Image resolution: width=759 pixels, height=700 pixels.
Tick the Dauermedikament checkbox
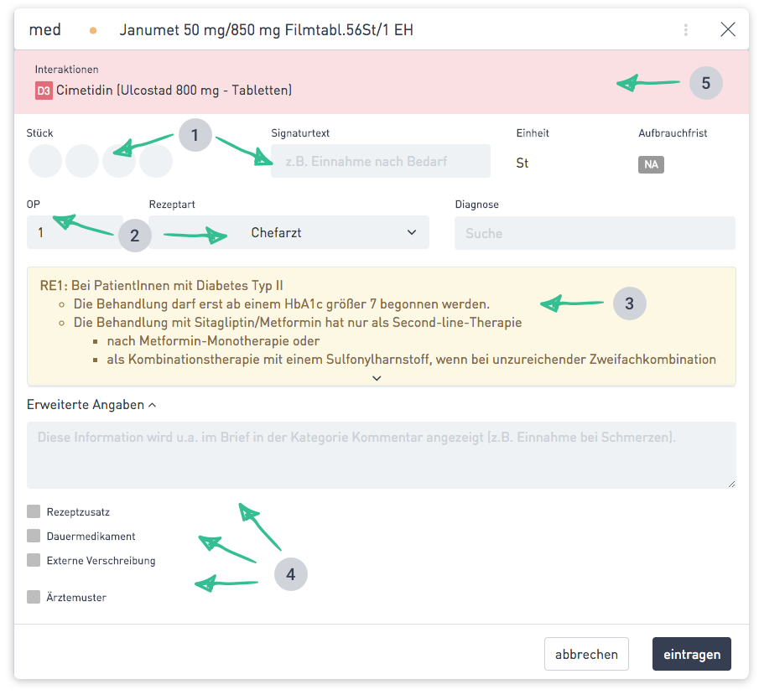point(34,536)
